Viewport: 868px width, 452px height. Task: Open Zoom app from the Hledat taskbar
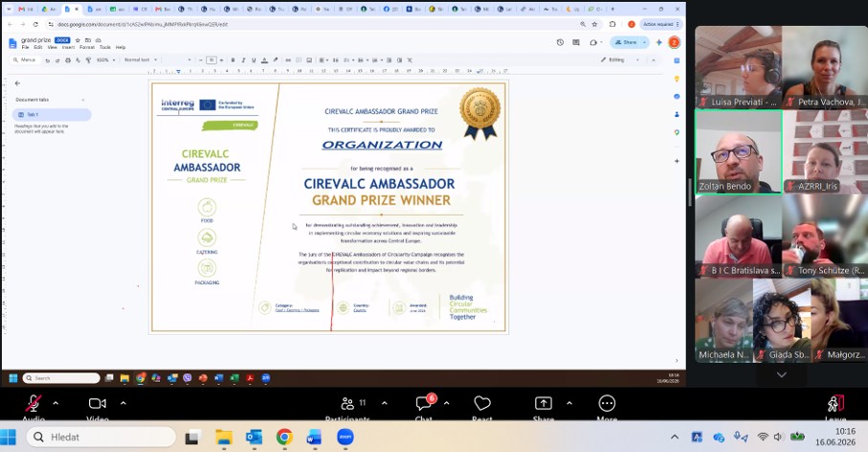point(345,437)
